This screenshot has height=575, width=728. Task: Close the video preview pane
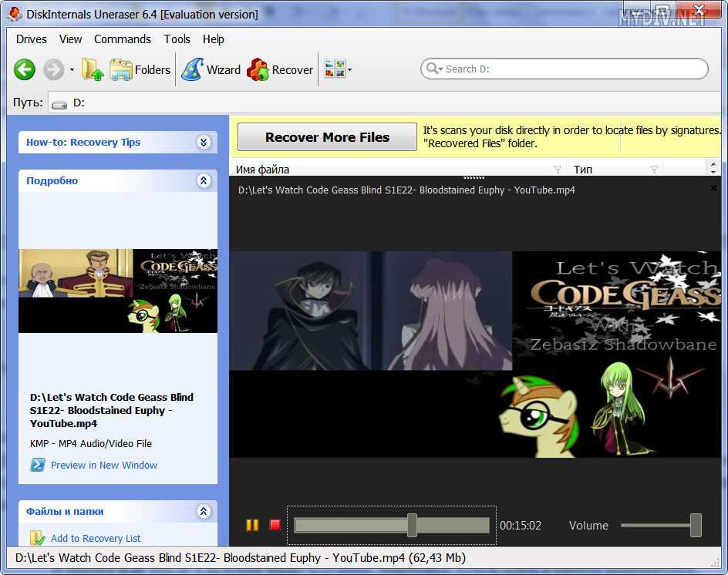pos(713,187)
